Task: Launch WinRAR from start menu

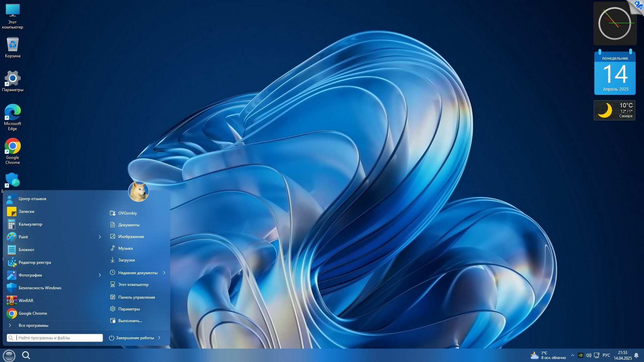Action: point(26,301)
